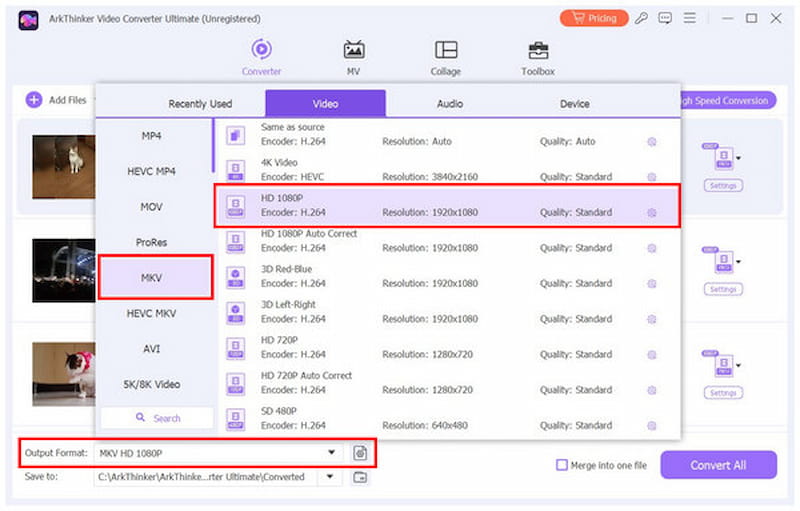Image resolution: width=800 pixels, height=511 pixels.
Task: Choose HD 1080P Auto Correct preset
Action: 447,241
